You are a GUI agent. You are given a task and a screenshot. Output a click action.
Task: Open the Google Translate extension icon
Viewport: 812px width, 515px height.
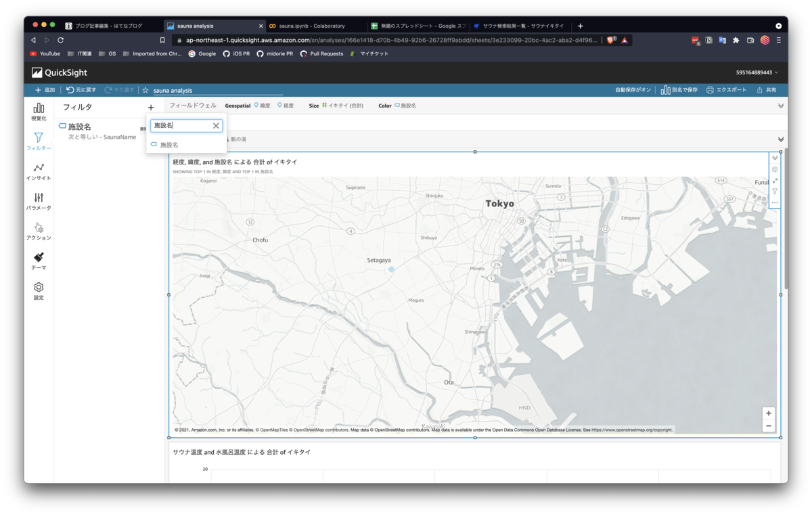[x=722, y=40]
